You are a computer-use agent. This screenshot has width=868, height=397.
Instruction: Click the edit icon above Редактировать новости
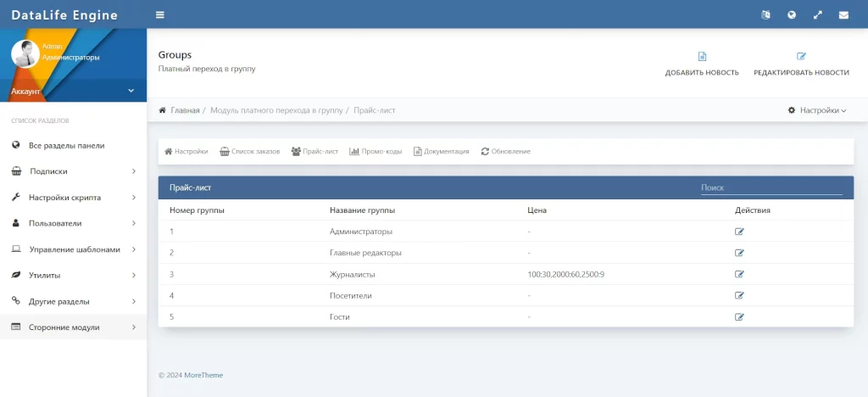[x=801, y=57]
